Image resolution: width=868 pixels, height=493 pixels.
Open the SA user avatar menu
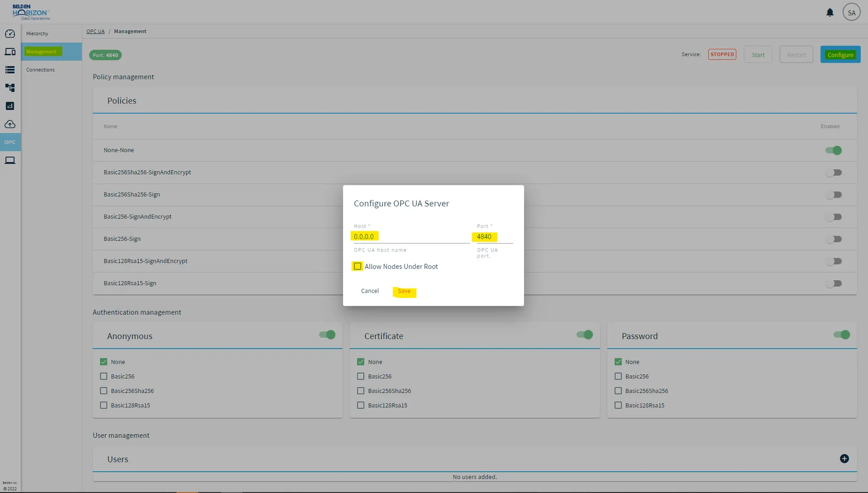click(851, 12)
